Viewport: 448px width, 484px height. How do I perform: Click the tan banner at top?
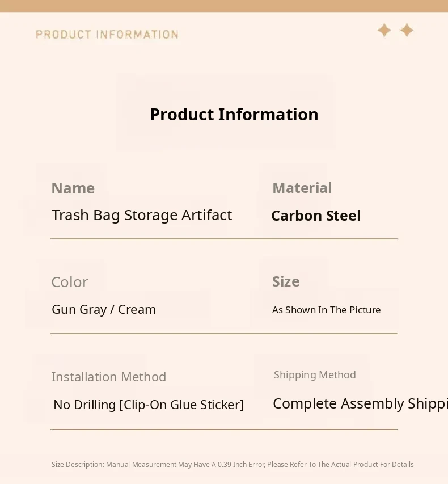coord(224,6)
